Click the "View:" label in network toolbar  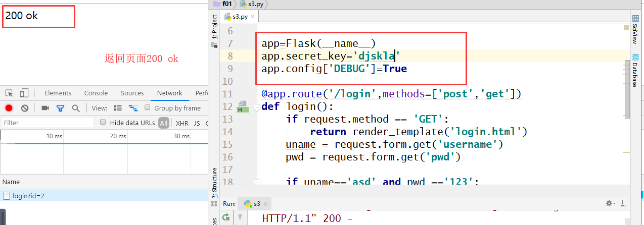point(100,108)
